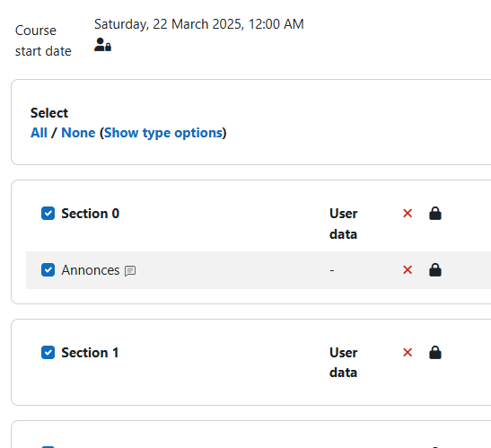Viewport: 491px width, 448px height.
Task: Click User data text in Section 0
Action: (344, 224)
